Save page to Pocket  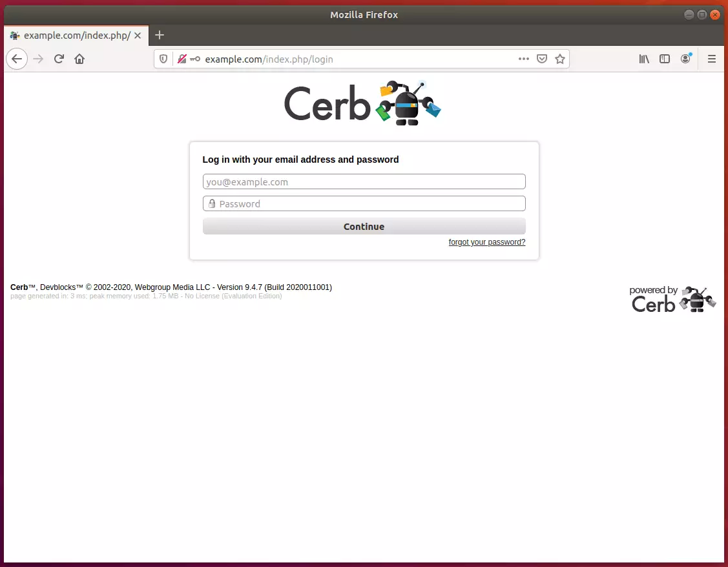tap(542, 59)
